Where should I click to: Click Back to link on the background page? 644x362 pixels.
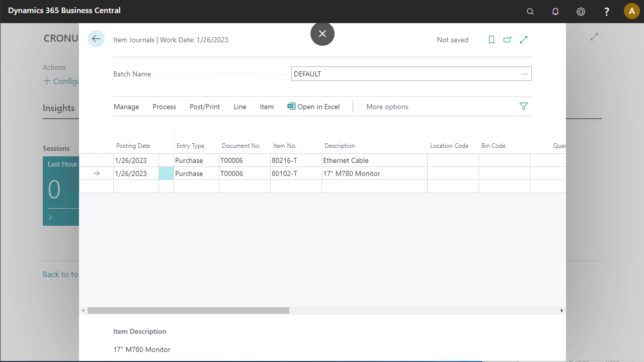tap(60, 274)
